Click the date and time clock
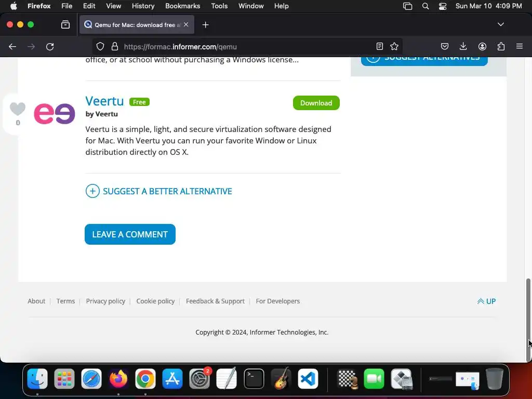This screenshot has width=532, height=399. pyautogui.click(x=488, y=6)
